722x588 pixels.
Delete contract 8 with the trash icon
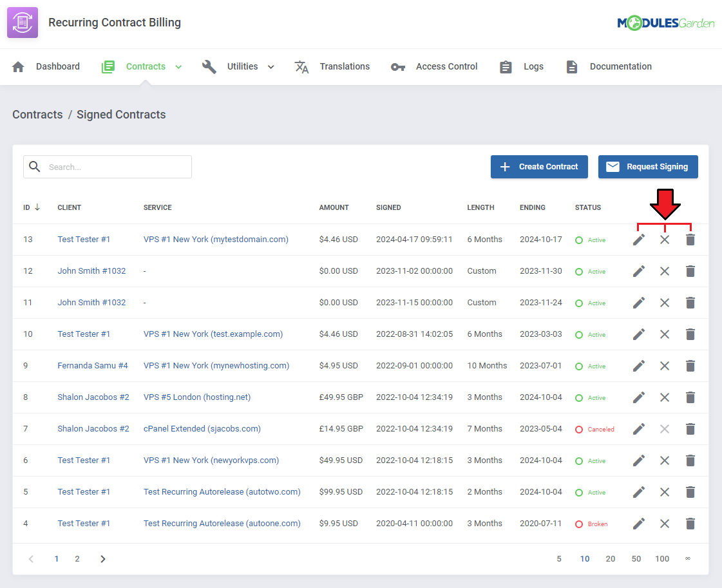[x=690, y=397]
